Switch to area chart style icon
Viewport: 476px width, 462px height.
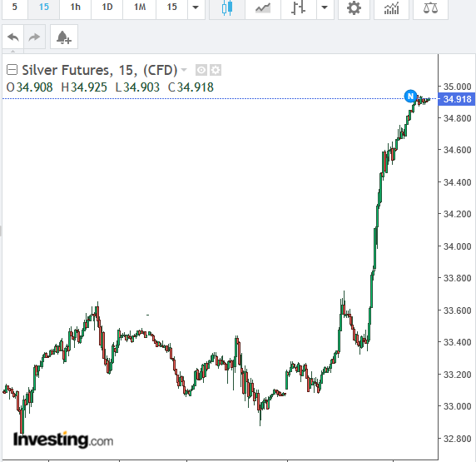point(263,7)
